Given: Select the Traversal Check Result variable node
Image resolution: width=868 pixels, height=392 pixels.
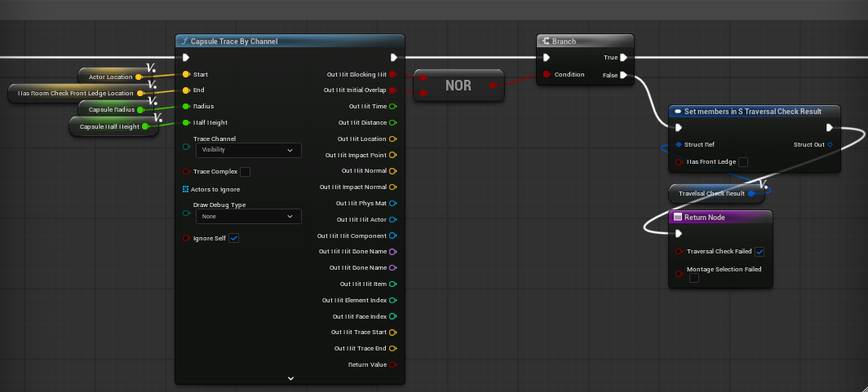Looking at the screenshot, I should tap(715, 193).
